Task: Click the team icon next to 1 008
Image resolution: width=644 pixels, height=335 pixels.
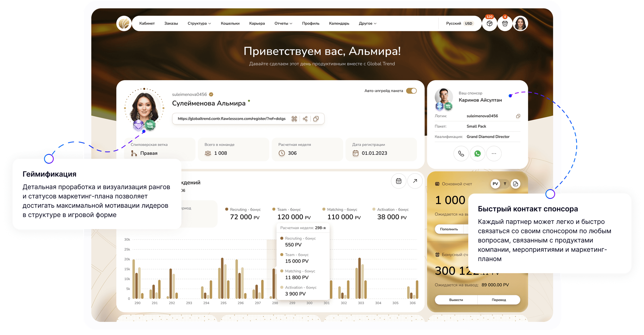Action: pos(208,153)
